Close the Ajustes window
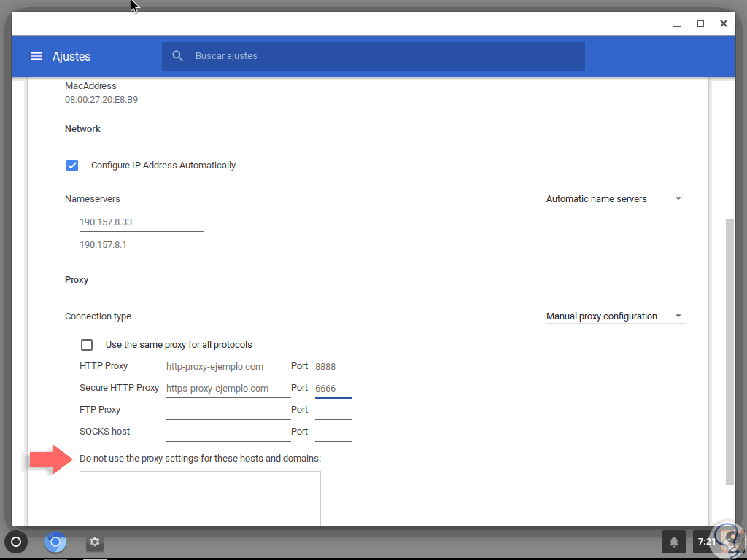 [x=723, y=23]
